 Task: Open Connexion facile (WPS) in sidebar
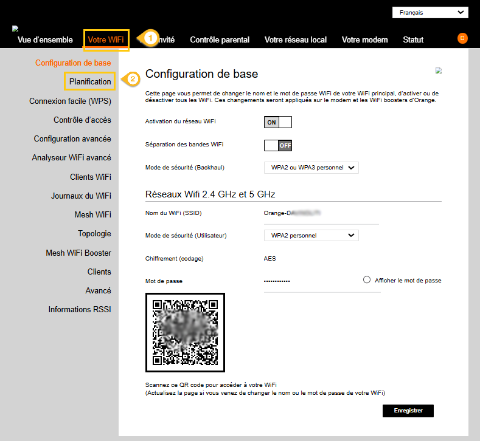tap(70, 101)
